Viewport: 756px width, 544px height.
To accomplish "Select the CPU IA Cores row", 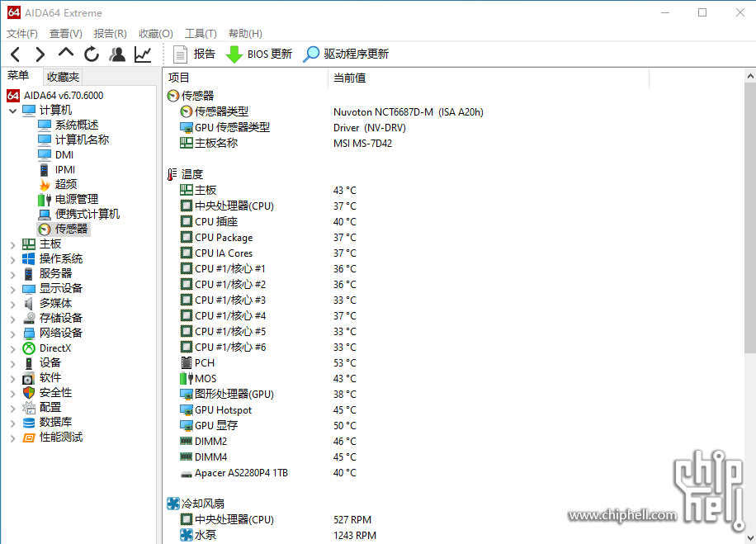I will point(268,253).
